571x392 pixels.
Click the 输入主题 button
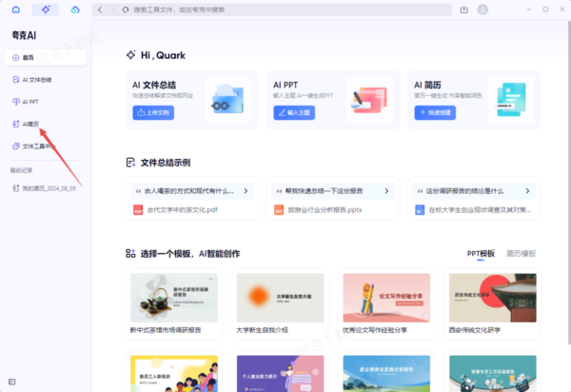pyautogui.click(x=294, y=113)
